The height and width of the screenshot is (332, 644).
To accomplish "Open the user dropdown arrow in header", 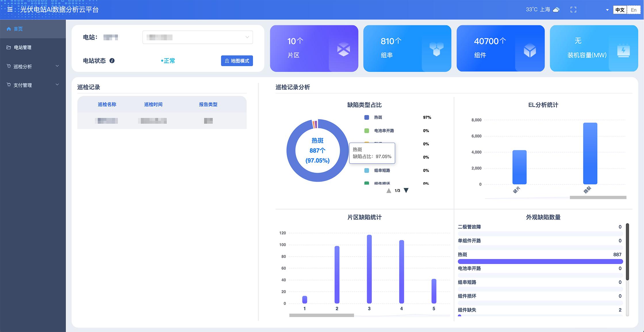I will [x=607, y=10].
